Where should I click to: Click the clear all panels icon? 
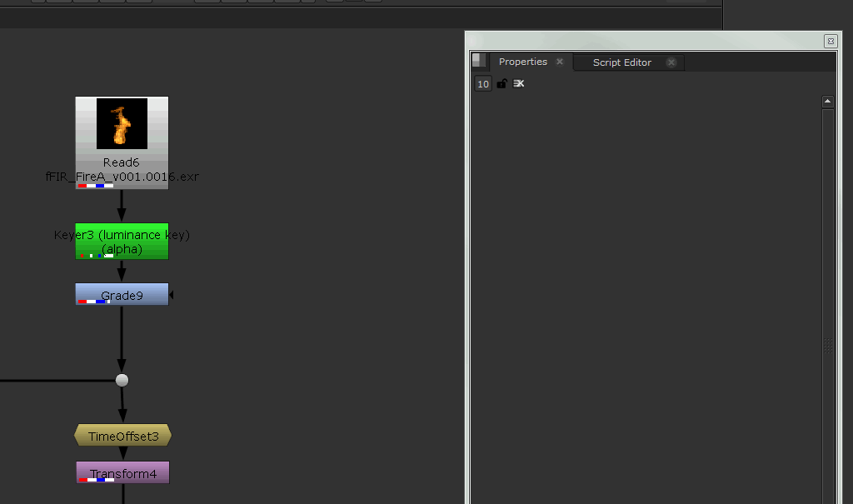coord(518,83)
